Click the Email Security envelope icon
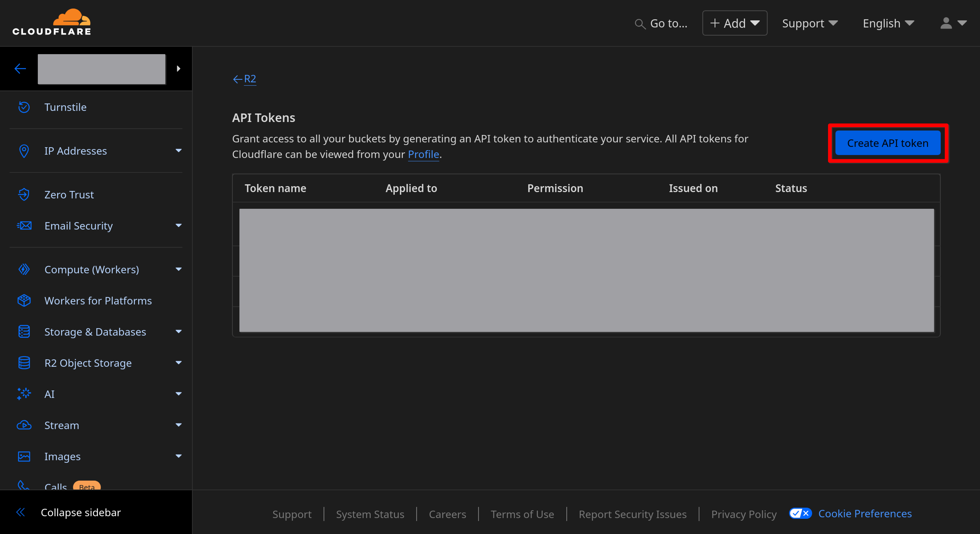 (24, 226)
